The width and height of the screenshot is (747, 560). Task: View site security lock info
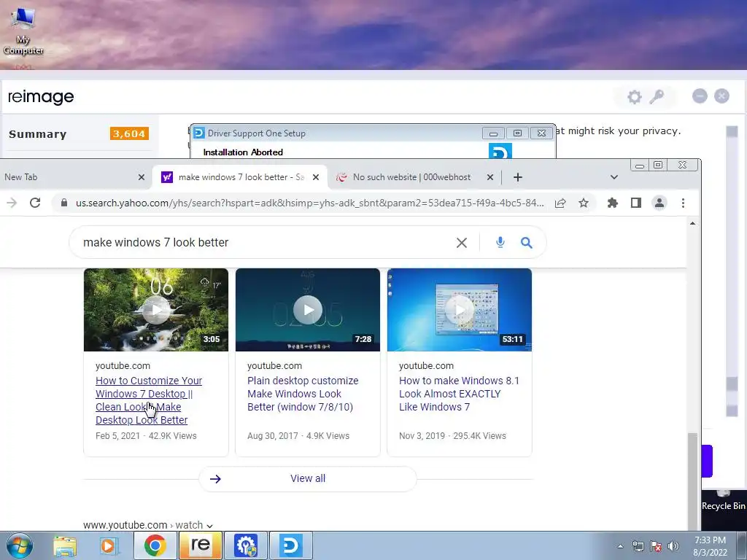coord(64,203)
